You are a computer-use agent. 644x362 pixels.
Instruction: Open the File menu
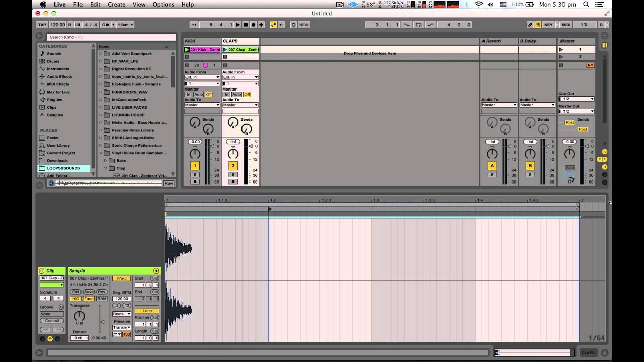78,5
